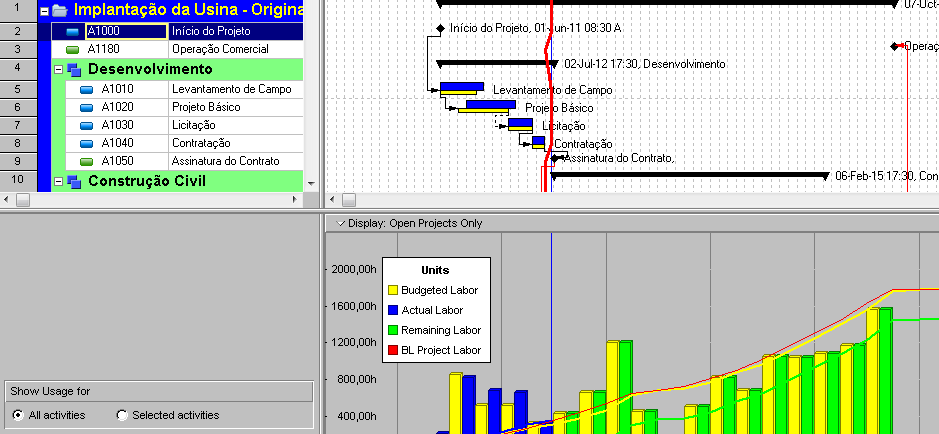Click the Show Usage for label
Image resolution: width=939 pixels, height=434 pixels.
(50, 391)
